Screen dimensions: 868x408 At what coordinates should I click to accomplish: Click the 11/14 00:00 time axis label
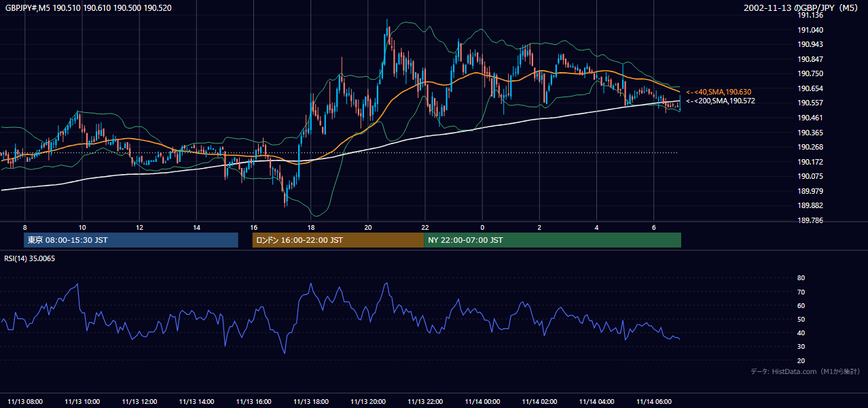click(482, 402)
